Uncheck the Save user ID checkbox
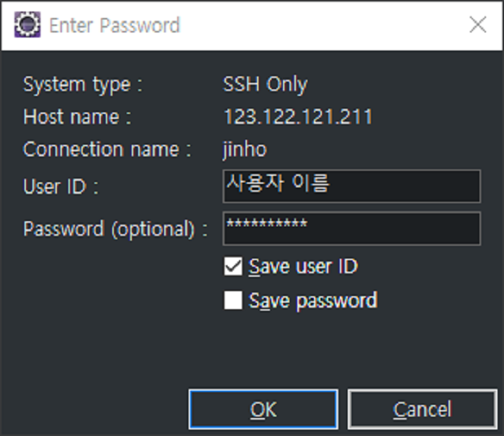 (233, 267)
